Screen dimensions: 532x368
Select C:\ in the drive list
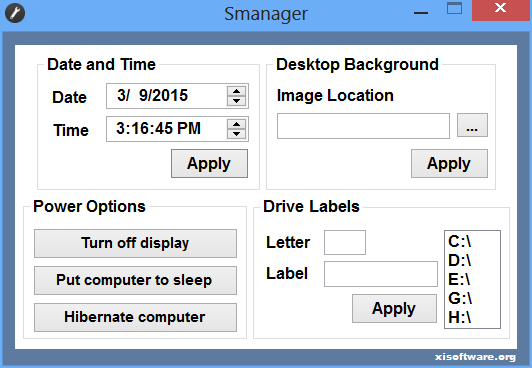pos(472,241)
